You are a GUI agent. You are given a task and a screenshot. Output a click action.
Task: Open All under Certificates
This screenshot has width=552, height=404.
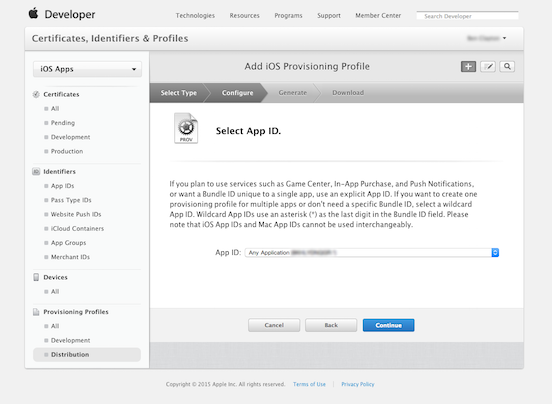[x=55, y=109]
